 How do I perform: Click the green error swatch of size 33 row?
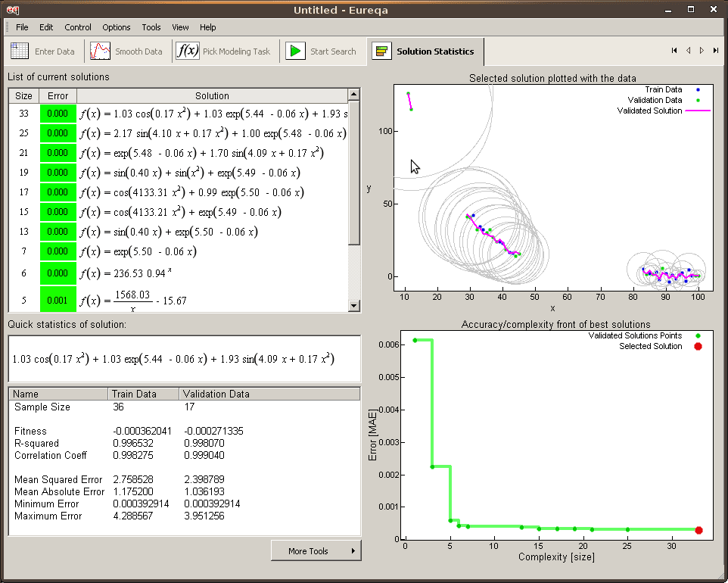click(58, 114)
